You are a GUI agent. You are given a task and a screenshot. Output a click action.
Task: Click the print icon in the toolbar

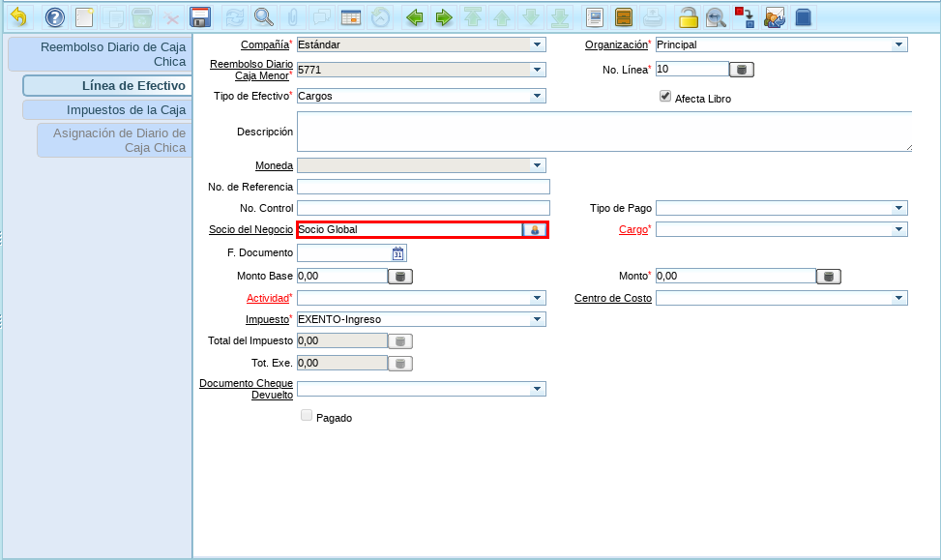tap(653, 17)
